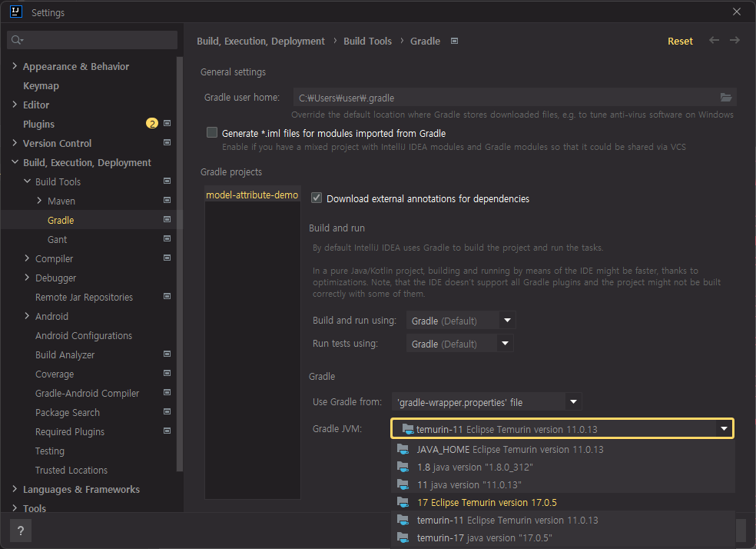Open Android Configurations settings page
Viewport: 756px width, 549px height.
tap(84, 335)
